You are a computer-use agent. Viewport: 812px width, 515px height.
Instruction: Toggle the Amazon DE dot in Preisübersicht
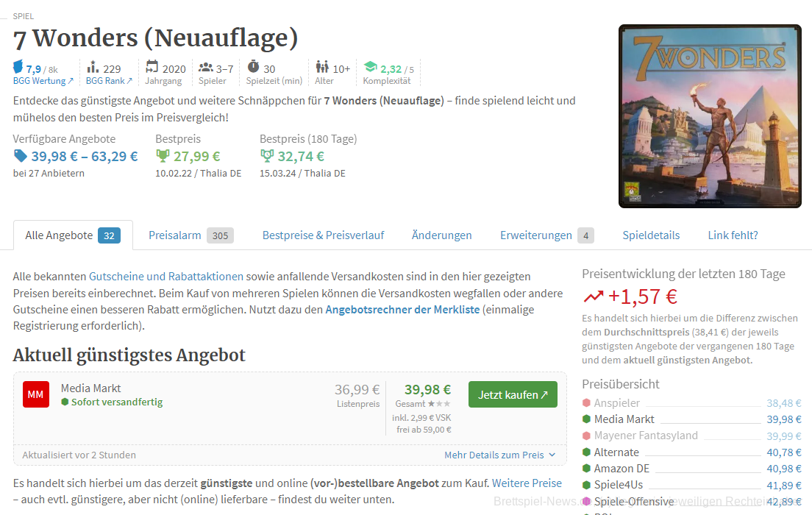[587, 468]
